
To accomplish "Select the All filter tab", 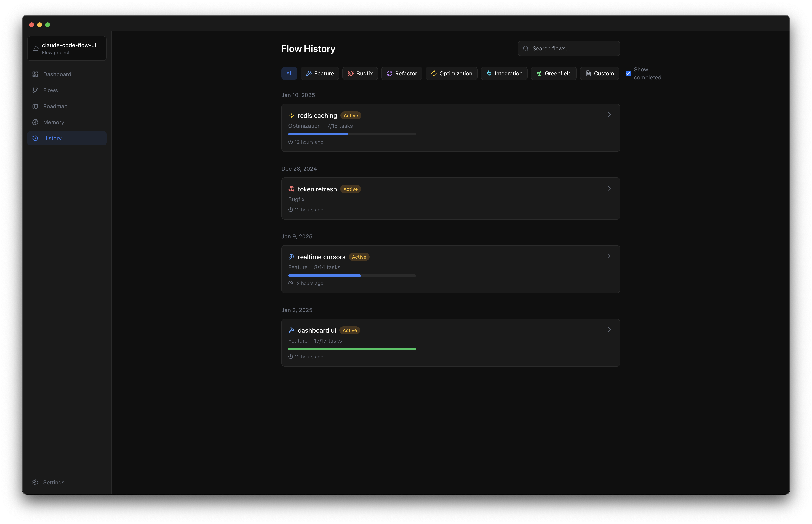I will [x=289, y=73].
